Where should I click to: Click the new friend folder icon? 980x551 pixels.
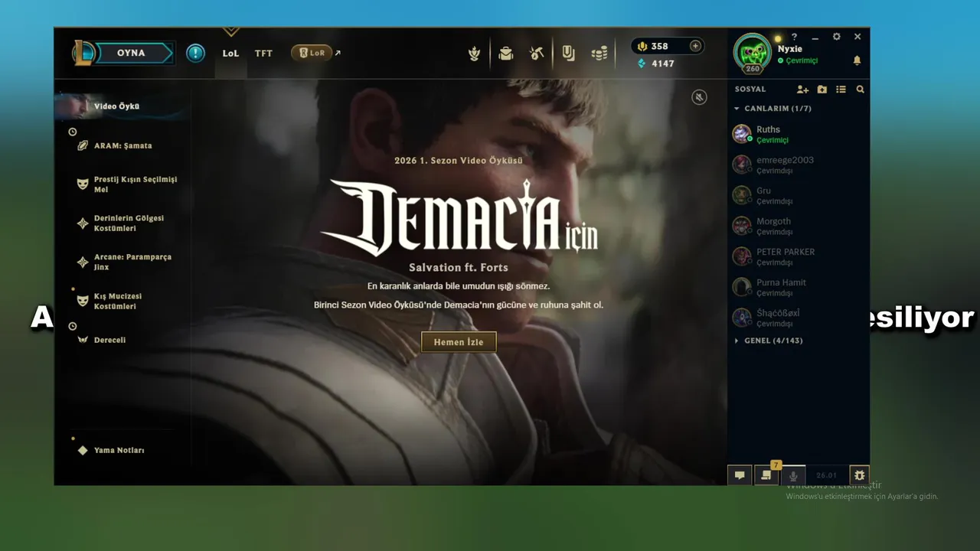(x=822, y=90)
